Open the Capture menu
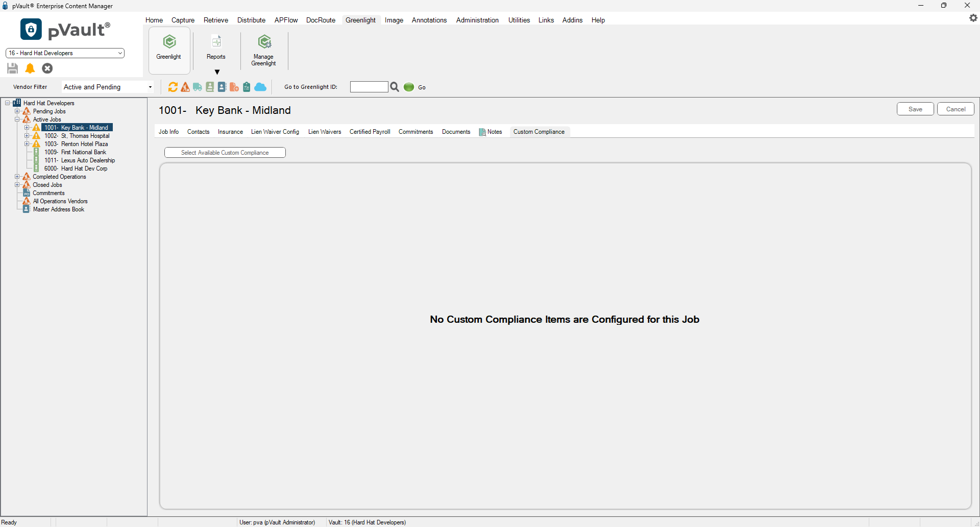Viewport: 980px width, 527px height. point(183,20)
